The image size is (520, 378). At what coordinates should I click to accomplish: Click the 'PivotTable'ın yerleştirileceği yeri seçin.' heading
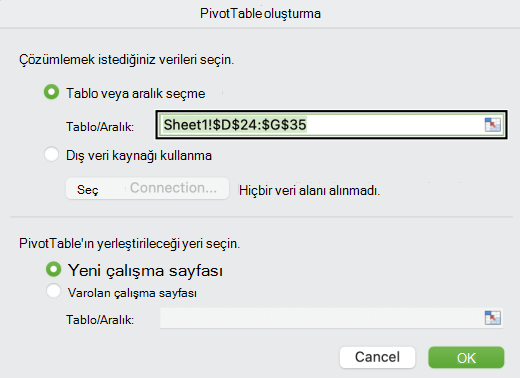click(129, 243)
